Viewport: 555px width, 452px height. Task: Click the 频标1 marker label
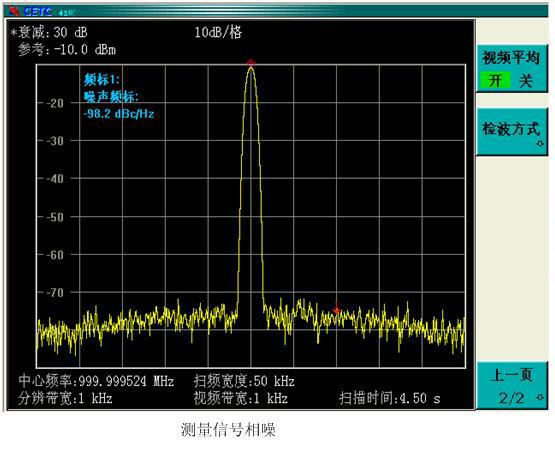(102, 80)
